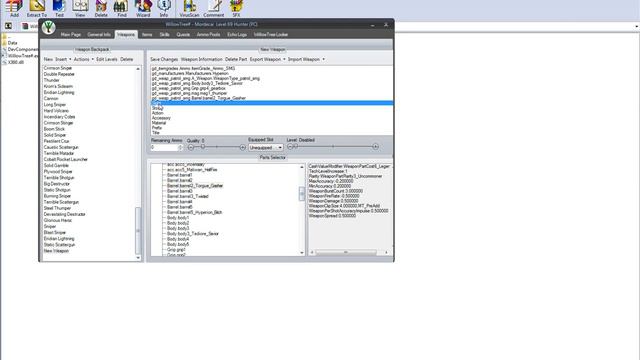Screen dimensions: 640x360
Task: Open the Actions dropdown arrow
Action: pyautogui.click(x=93, y=60)
